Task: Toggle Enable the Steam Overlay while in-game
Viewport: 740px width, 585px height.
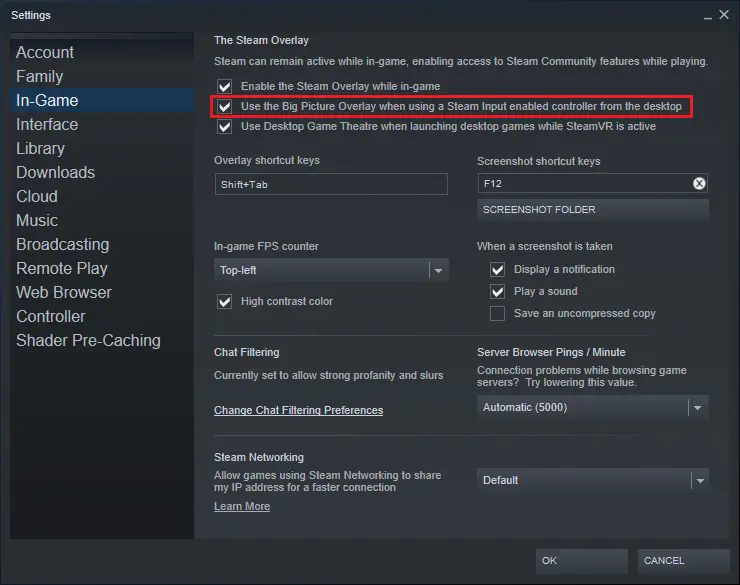Action: pos(225,86)
